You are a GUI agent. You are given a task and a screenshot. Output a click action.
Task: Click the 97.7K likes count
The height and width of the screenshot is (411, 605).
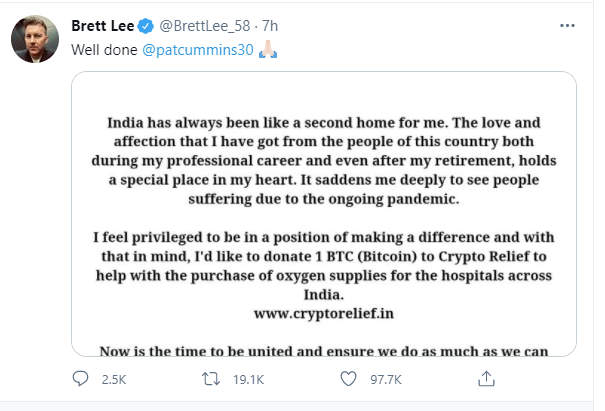[386, 379]
